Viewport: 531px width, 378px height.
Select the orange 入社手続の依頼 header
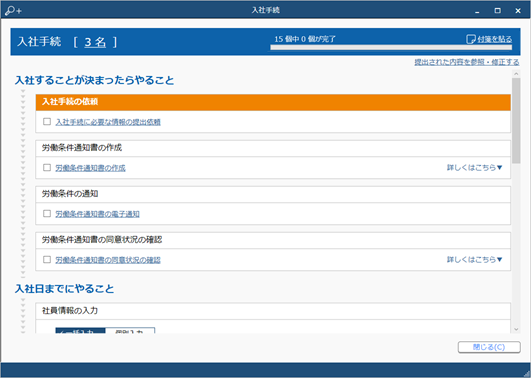click(x=273, y=102)
